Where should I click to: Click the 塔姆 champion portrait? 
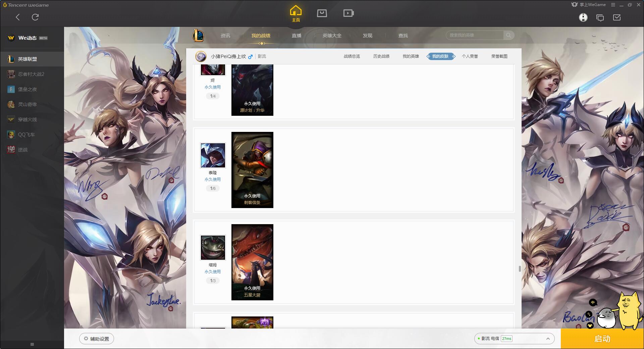click(213, 248)
